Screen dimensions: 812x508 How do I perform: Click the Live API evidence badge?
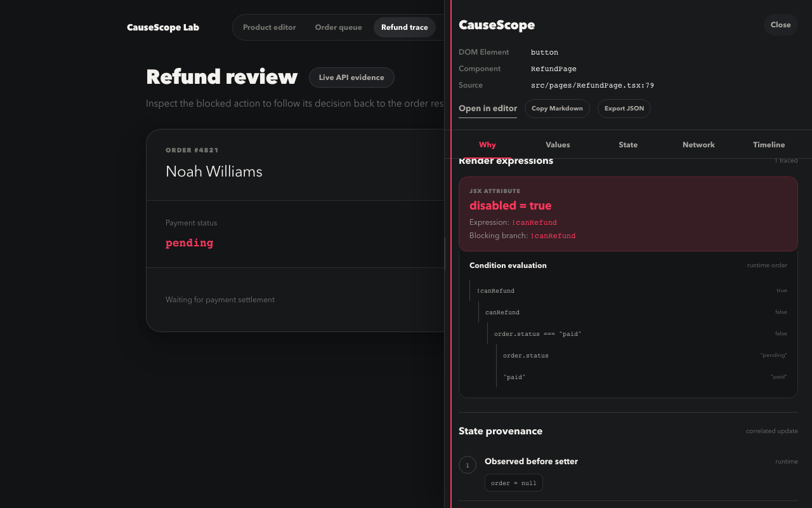[351, 77]
